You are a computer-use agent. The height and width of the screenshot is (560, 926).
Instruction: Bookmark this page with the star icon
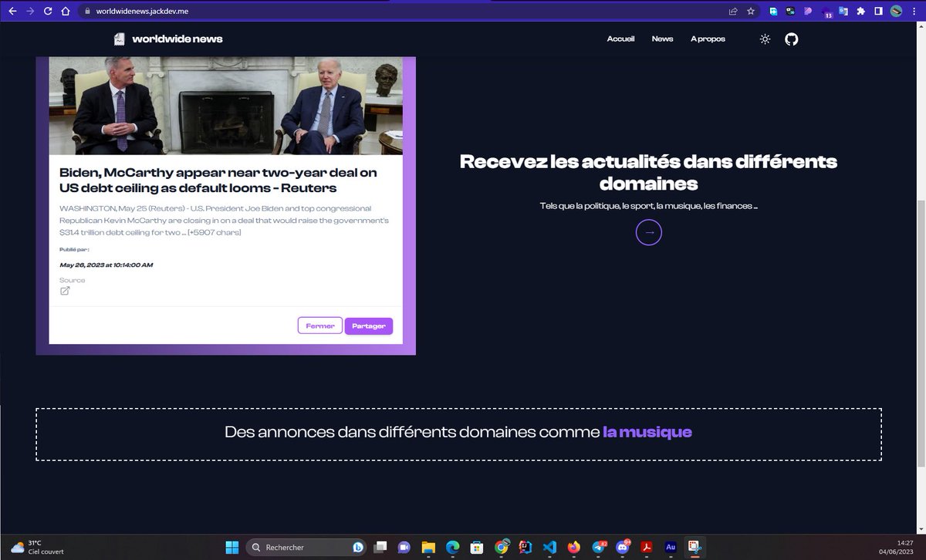tap(750, 12)
